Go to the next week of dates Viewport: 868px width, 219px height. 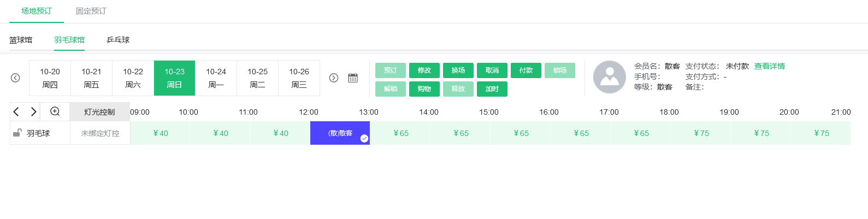(x=334, y=78)
